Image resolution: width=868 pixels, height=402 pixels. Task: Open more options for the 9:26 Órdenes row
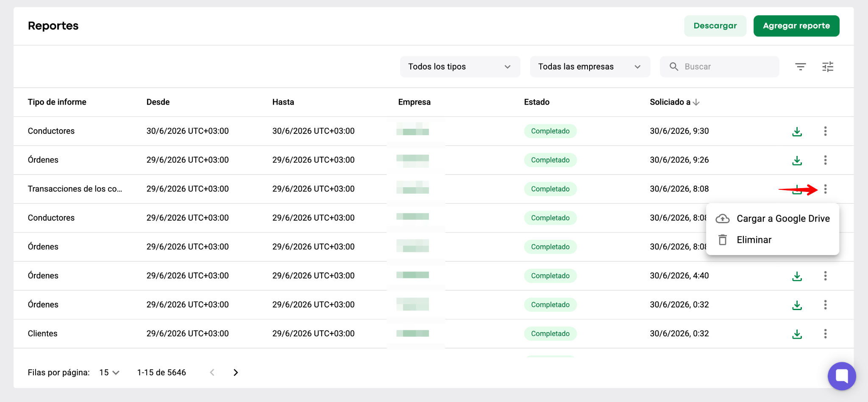click(825, 160)
